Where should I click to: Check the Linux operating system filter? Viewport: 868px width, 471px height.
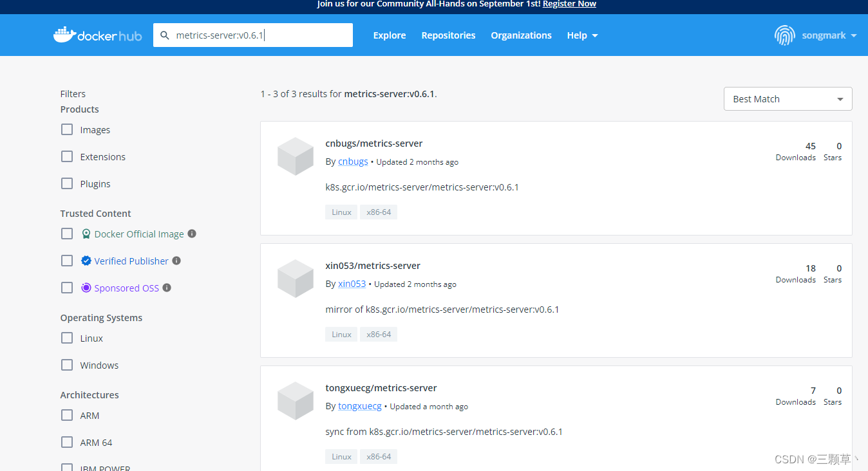coord(67,338)
